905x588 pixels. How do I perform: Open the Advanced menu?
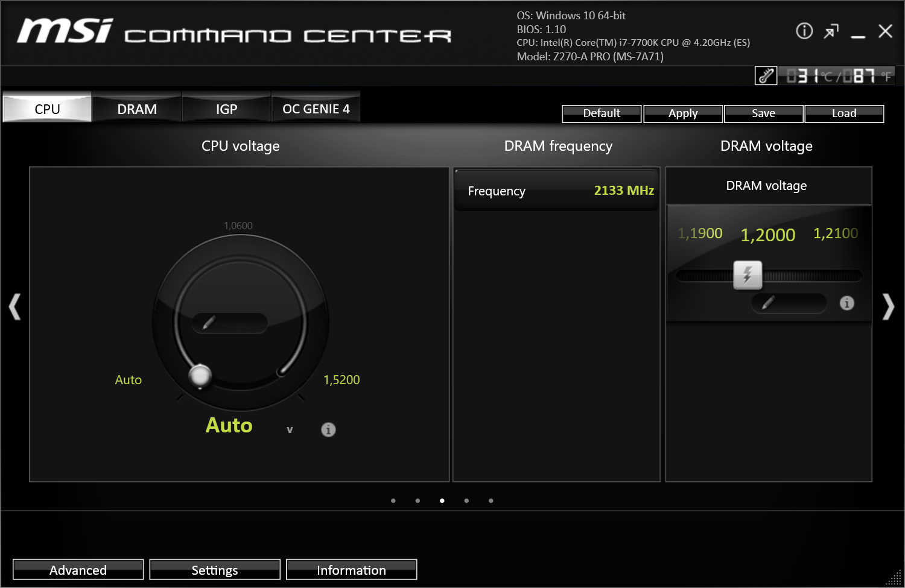click(78, 569)
